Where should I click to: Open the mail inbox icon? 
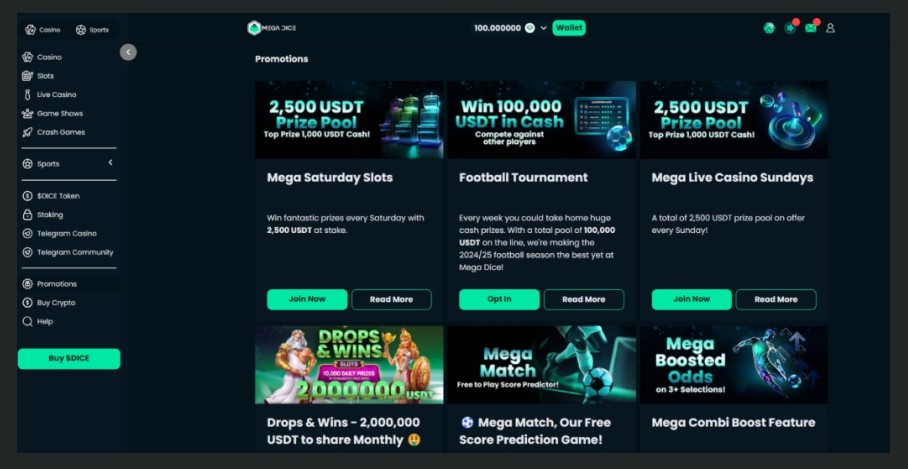click(x=811, y=28)
